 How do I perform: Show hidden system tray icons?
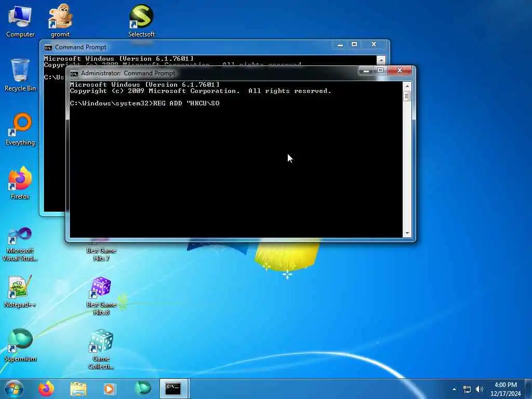(x=454, y=389)
